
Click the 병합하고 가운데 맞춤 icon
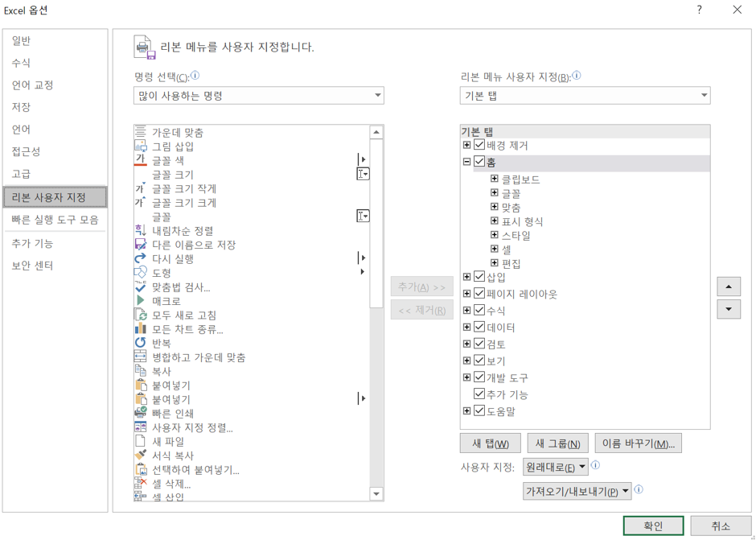tap(140, 357)
